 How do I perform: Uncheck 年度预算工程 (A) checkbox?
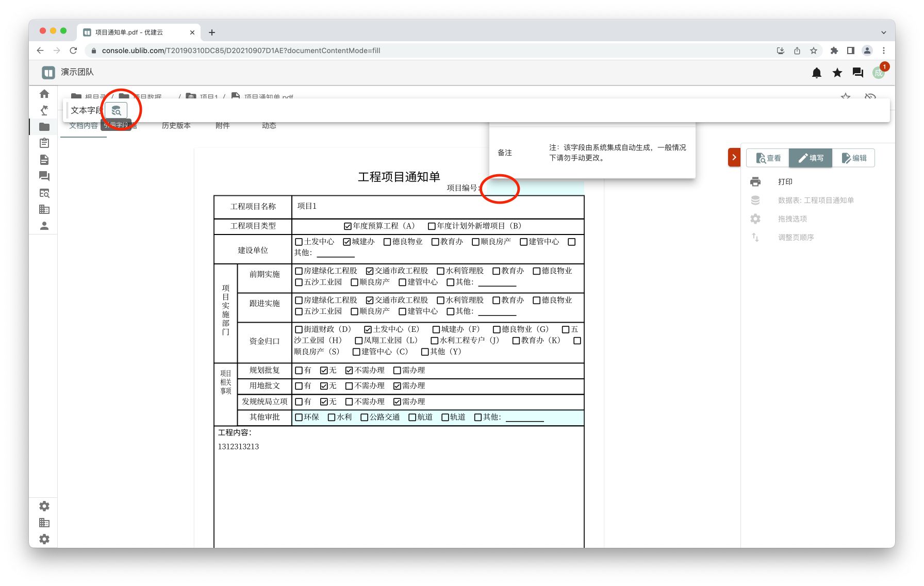pos(348,226)
